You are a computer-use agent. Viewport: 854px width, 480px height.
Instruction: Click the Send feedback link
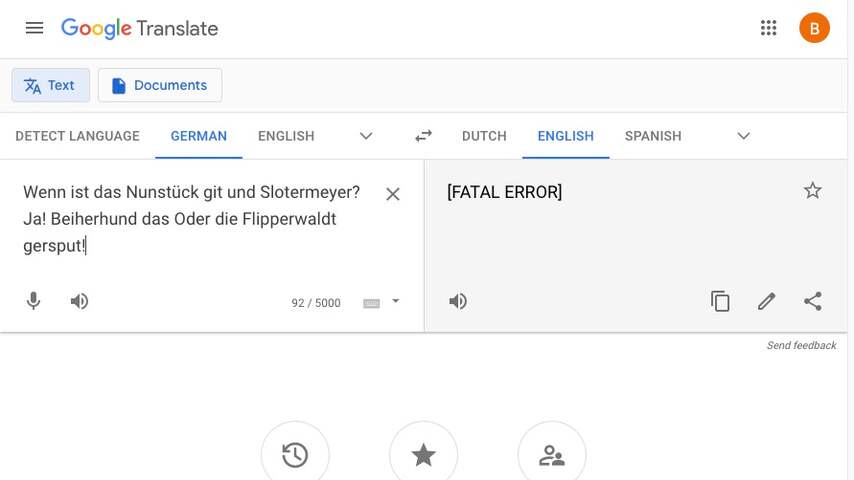(801, 345)
